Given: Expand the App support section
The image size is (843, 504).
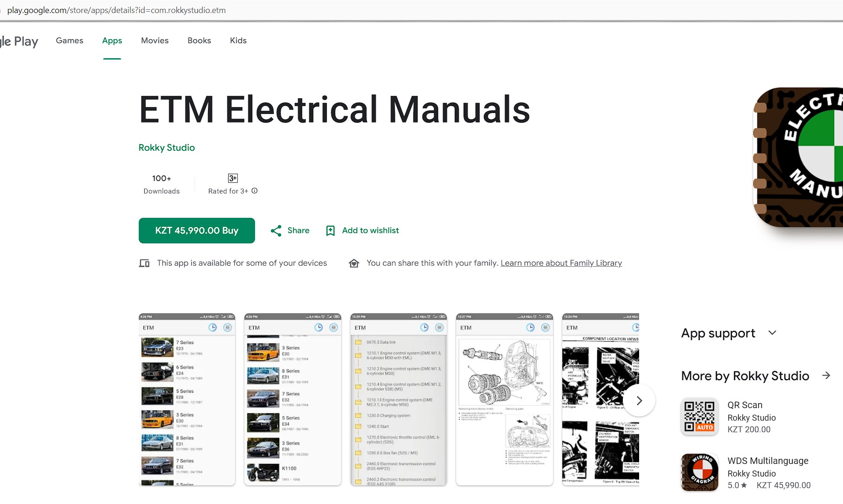Looking at the screenshot, I should [x=772, y=333].
